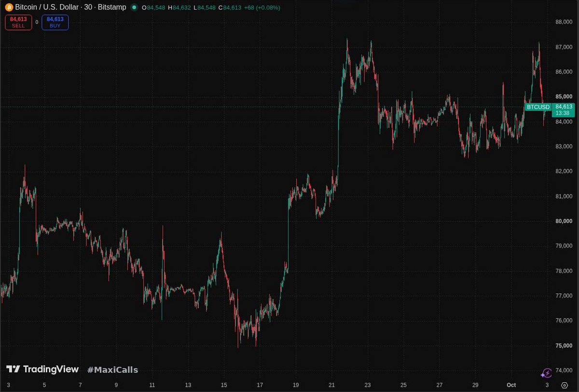This screenshot has width=579, height=392.
Task: Click the change value +68 (+0.08%)
Action: point(262,8)
